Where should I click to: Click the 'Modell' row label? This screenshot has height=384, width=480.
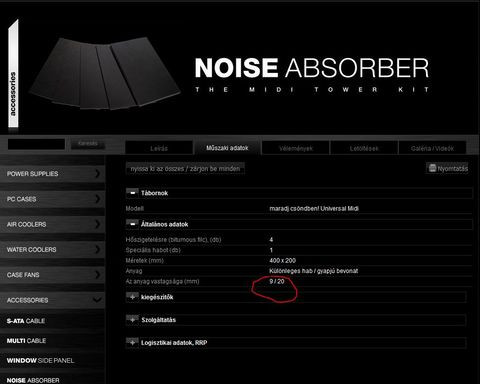tap(135, 209)
